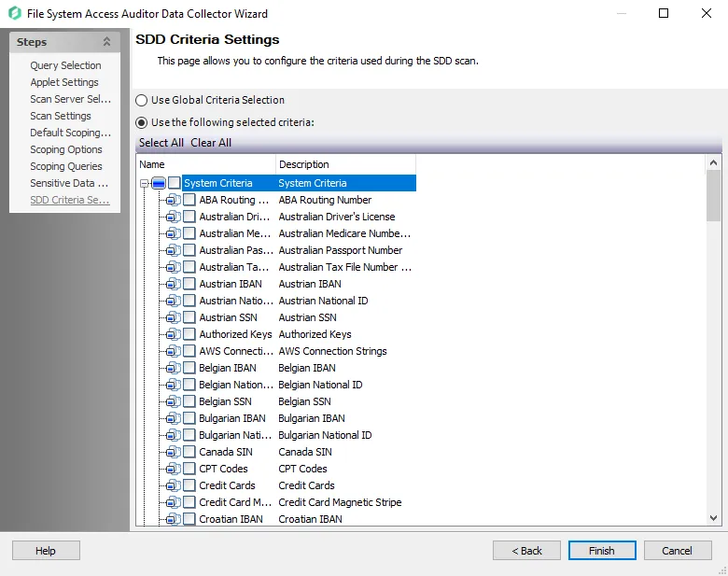Enable the ABA Routing Number checkbox

[x=189, y=200]
